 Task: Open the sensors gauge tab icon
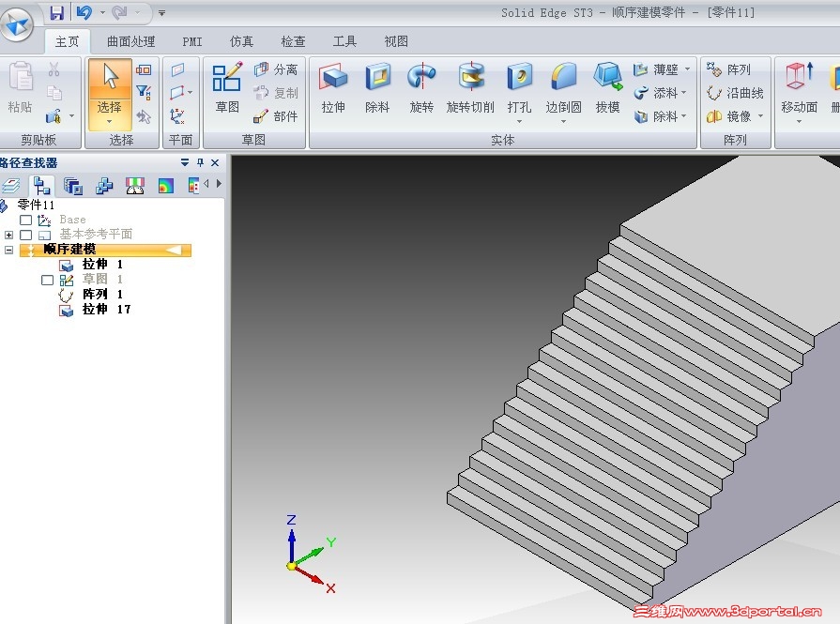(135, 186)
